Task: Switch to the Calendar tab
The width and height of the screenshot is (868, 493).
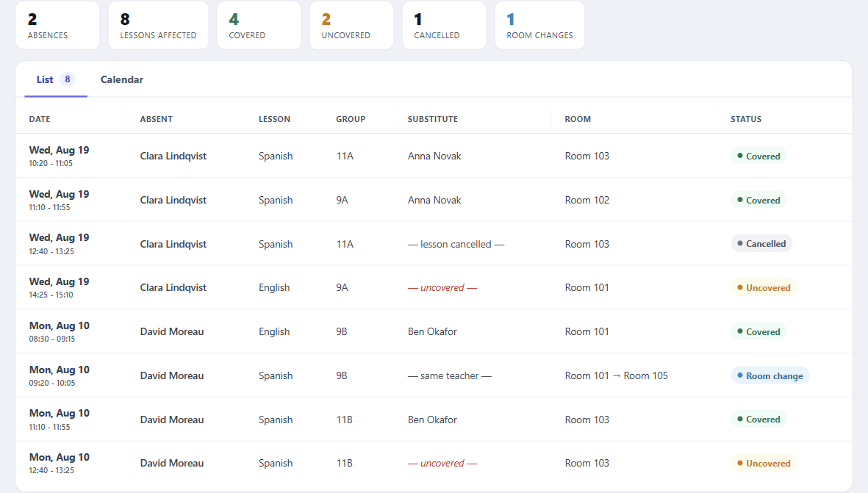Action: point(122,79)
